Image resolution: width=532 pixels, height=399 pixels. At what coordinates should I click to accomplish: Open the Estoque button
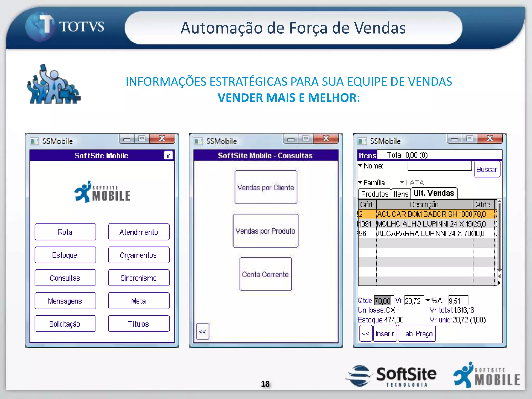point(65,255)
